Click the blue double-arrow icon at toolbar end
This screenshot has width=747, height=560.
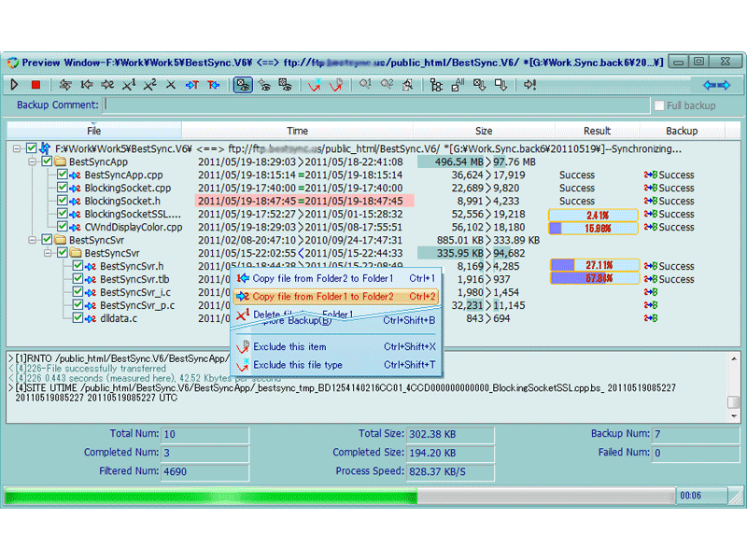(x=716, y=85)
